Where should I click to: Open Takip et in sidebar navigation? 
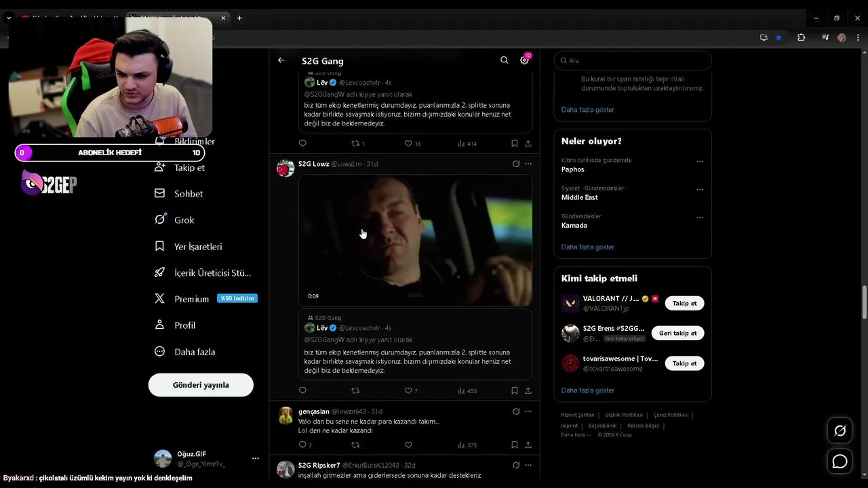point(180,167)
